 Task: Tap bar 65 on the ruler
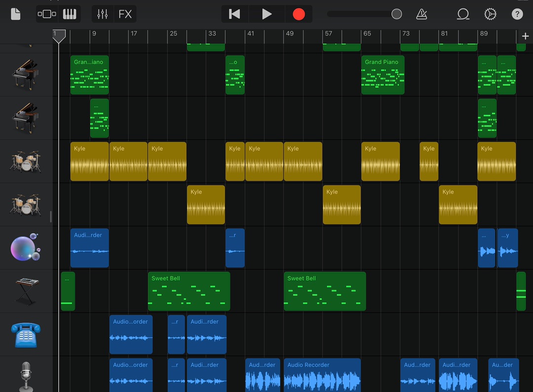click(367, 34)
